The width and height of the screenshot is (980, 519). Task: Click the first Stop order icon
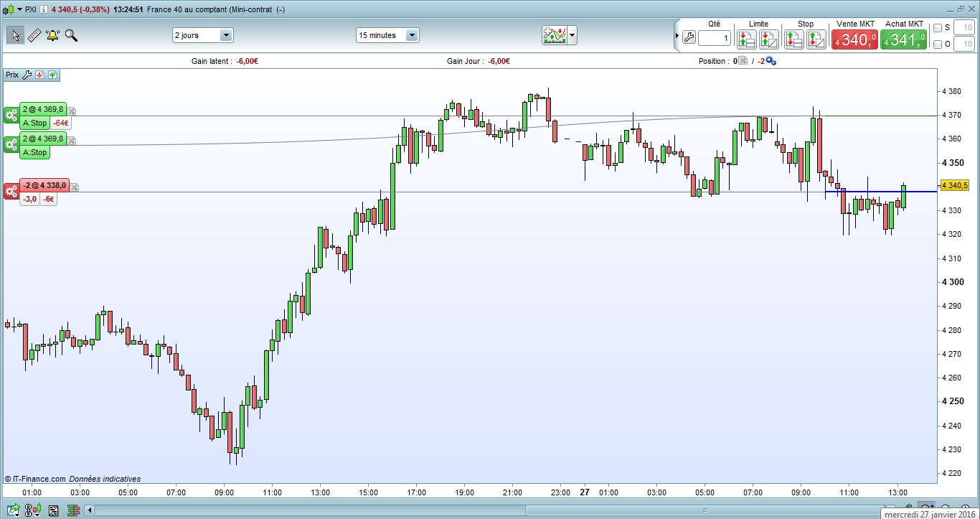(x=794, y=39)
